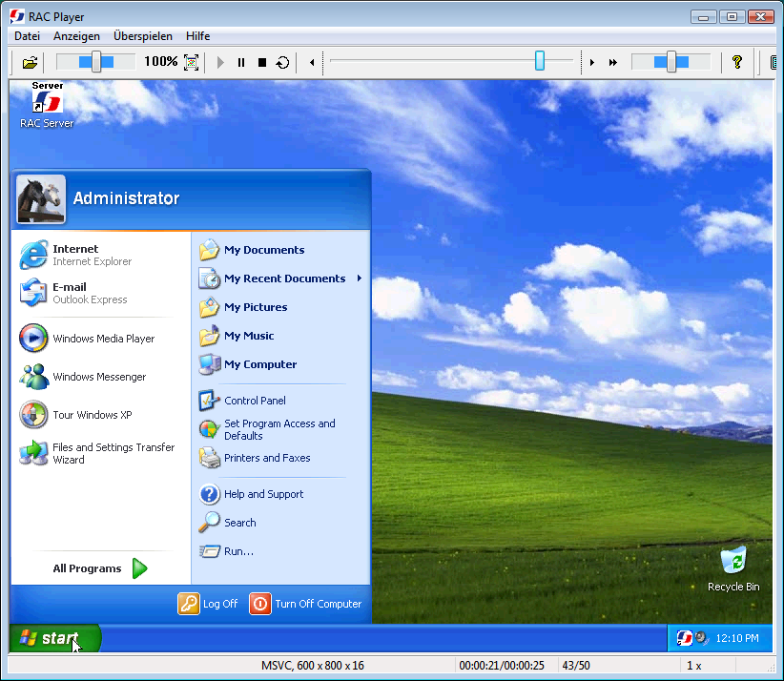Click the 100% zoom level text
Image resolution: width=784 pixels, height=681 pixels.
(161, 61)
